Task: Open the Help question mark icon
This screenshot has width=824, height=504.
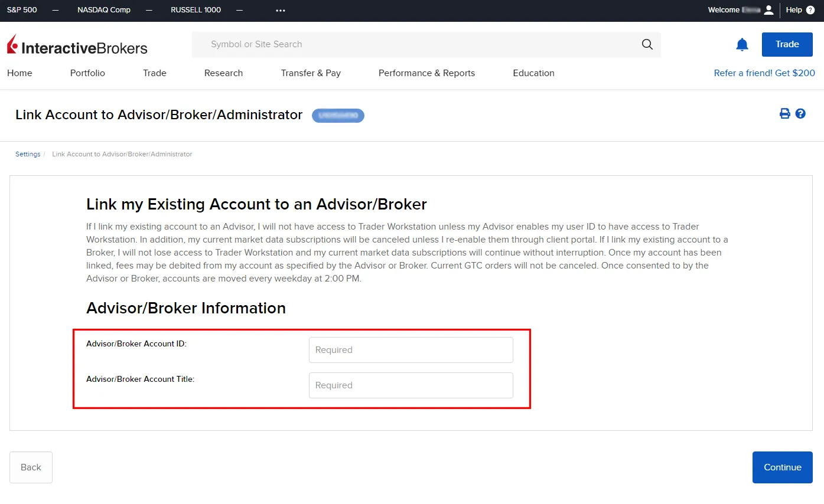Action: (x=810, y=10)
